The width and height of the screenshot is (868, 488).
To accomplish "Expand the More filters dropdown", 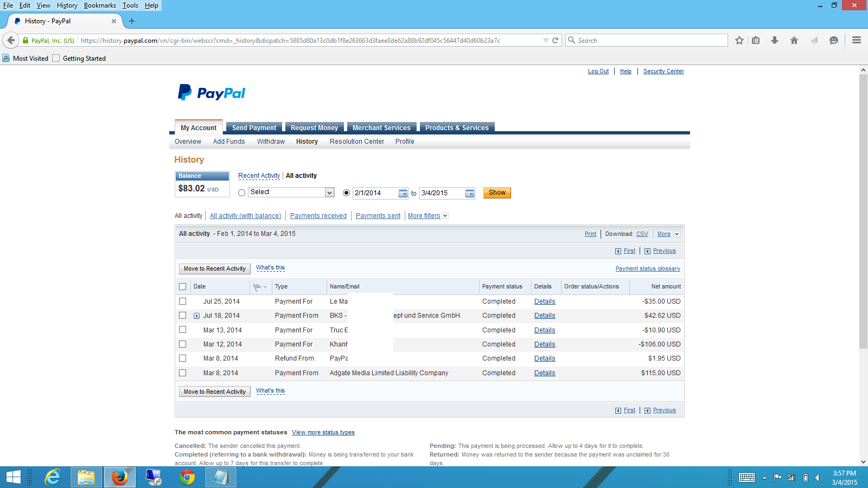I will click(x=428, y=216).
